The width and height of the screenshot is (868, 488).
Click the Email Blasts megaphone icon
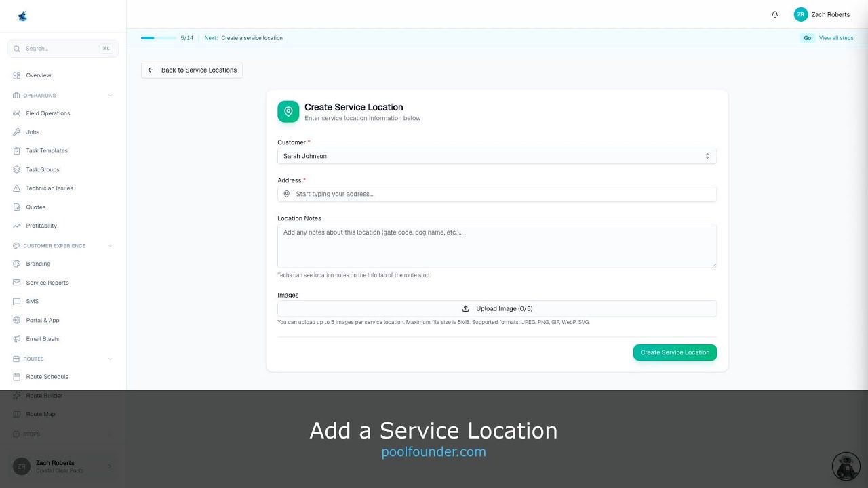[17, 339]
